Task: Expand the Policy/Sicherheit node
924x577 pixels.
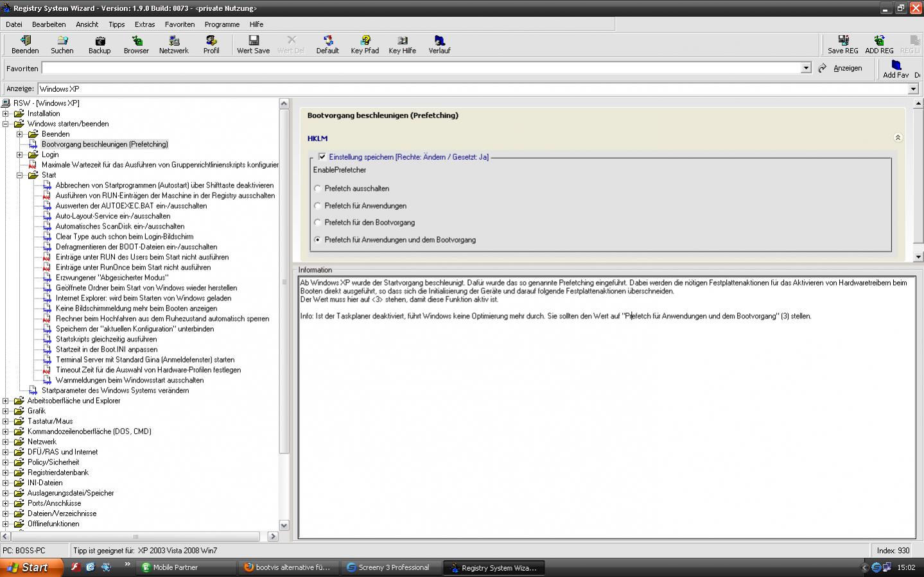Action: coord(6,463)
